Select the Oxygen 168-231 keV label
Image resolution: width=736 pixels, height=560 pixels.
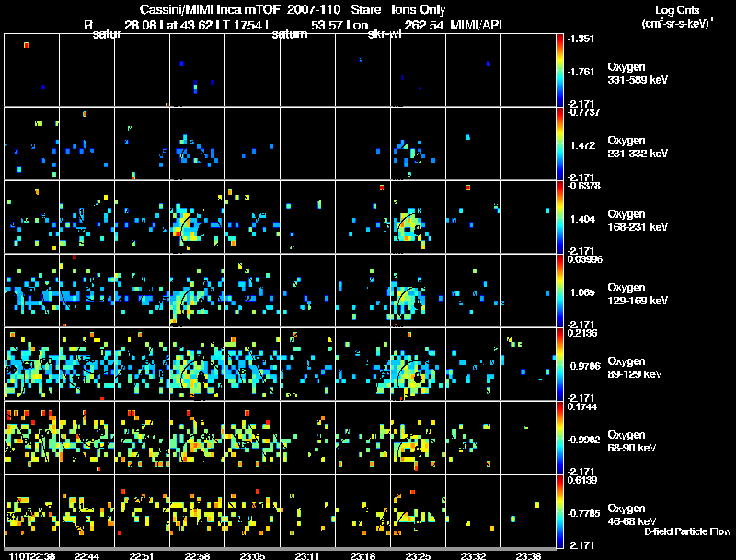click(638, 221)
